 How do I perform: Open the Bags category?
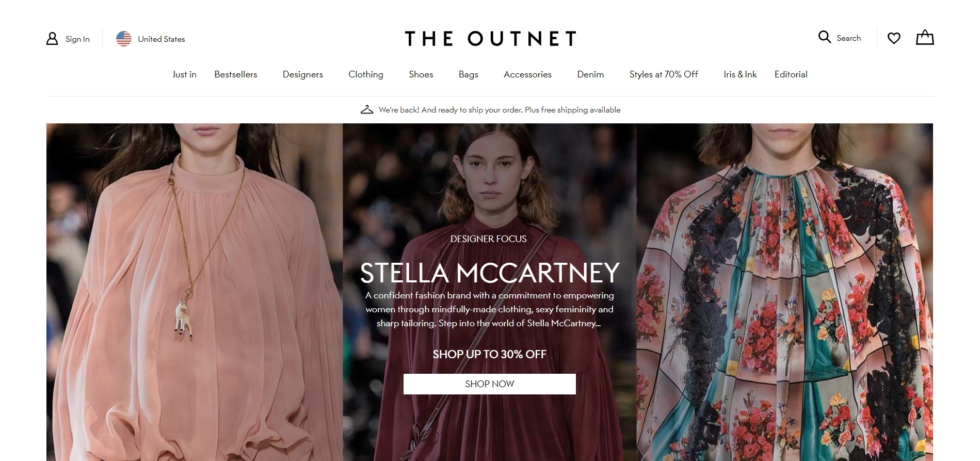click(469, 74)
